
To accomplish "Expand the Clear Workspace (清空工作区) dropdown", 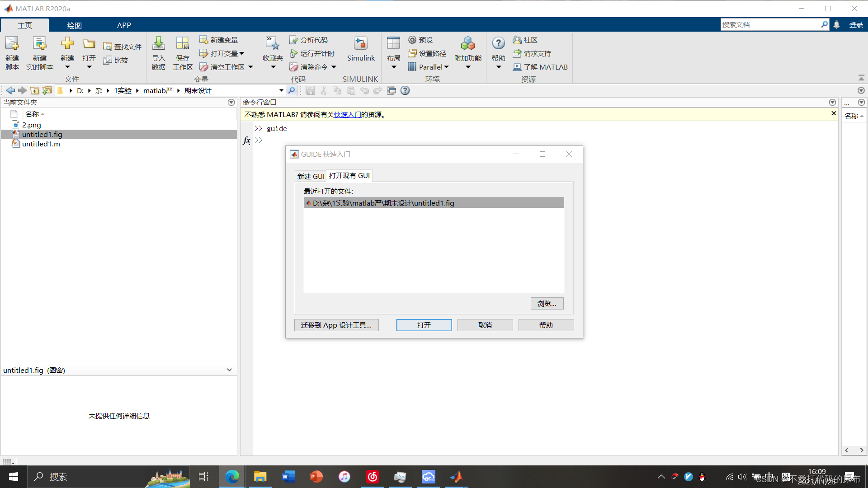I will [250, 67].
